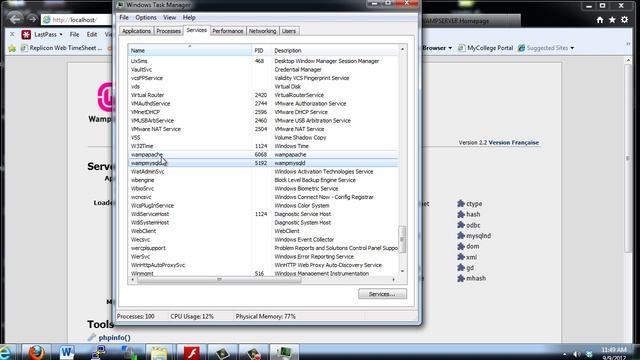Click the hash extension puzzle icon
Screen dimensions: 640x360
coord(461,214)
